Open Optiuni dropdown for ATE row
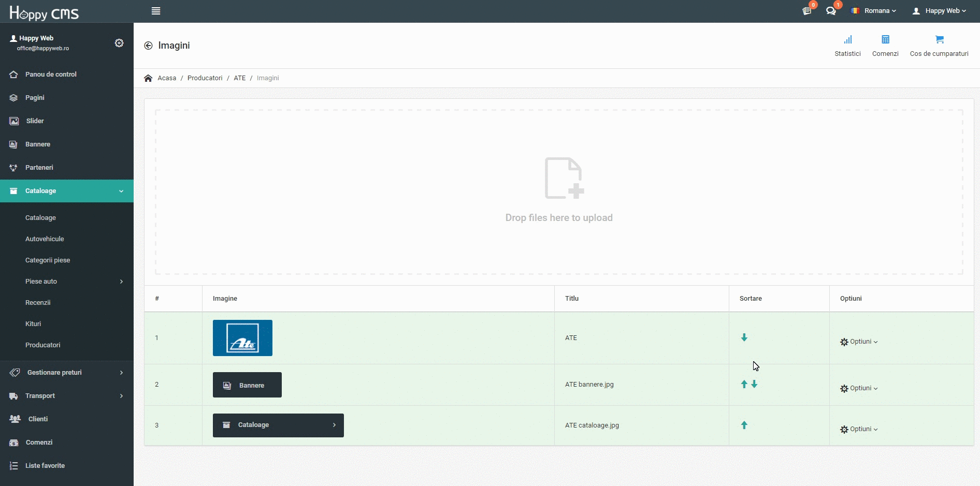The image size is (980, 486). click(x=859, y=342)
